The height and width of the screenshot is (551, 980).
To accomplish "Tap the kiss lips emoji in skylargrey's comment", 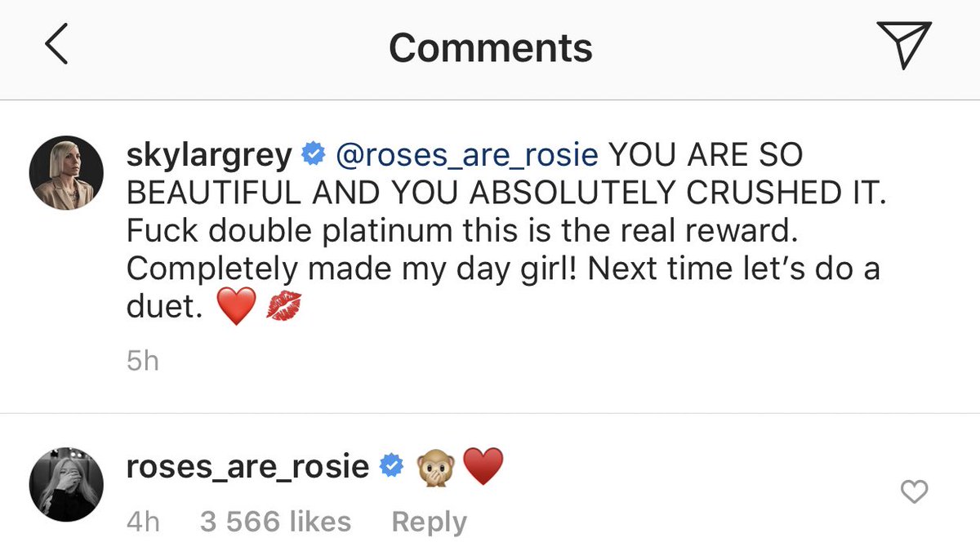I will coord(283,309).
